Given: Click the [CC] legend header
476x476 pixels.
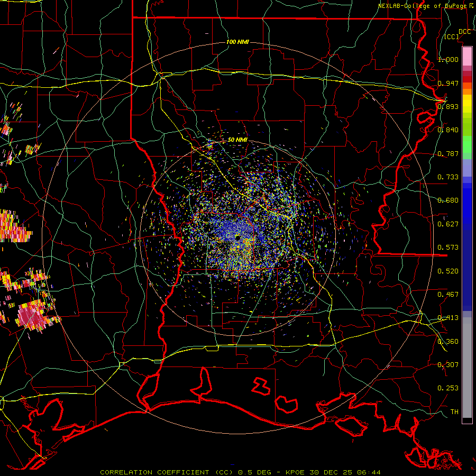Looking at the screenshot, I should click(452, 36).
